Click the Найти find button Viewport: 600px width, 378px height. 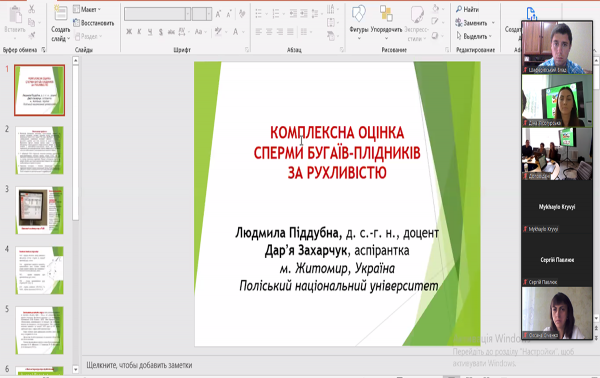467,9
